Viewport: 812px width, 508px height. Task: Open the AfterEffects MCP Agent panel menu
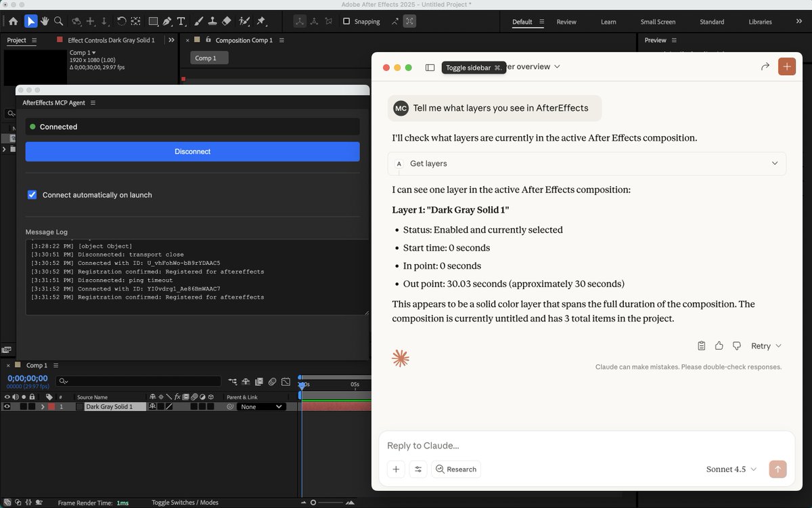(x=93, y=103)
